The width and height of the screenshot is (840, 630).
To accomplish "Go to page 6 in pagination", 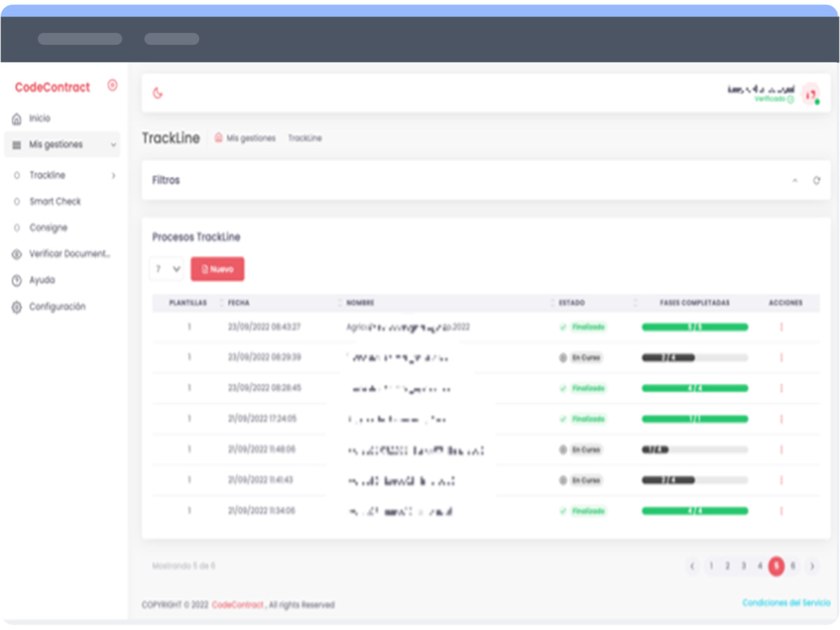I will click(x=792, y=566).
